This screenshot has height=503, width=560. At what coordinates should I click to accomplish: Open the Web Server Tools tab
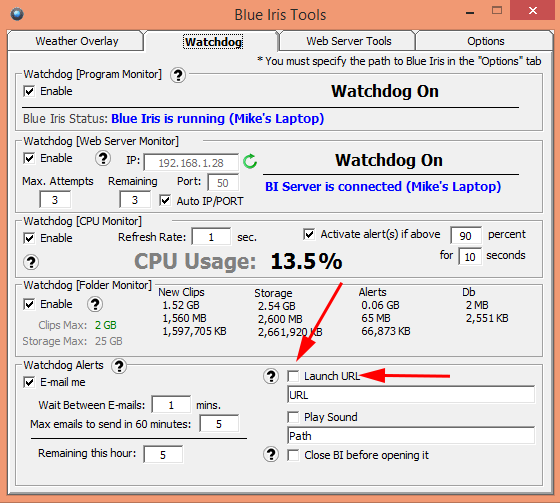pyautogui.click(x=349, y=41)
